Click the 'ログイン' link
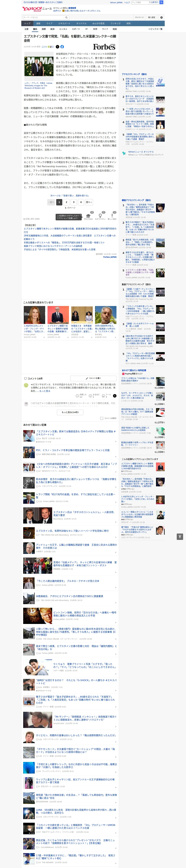Viewport: 186px width, 868px height. (x=57, y=11)
